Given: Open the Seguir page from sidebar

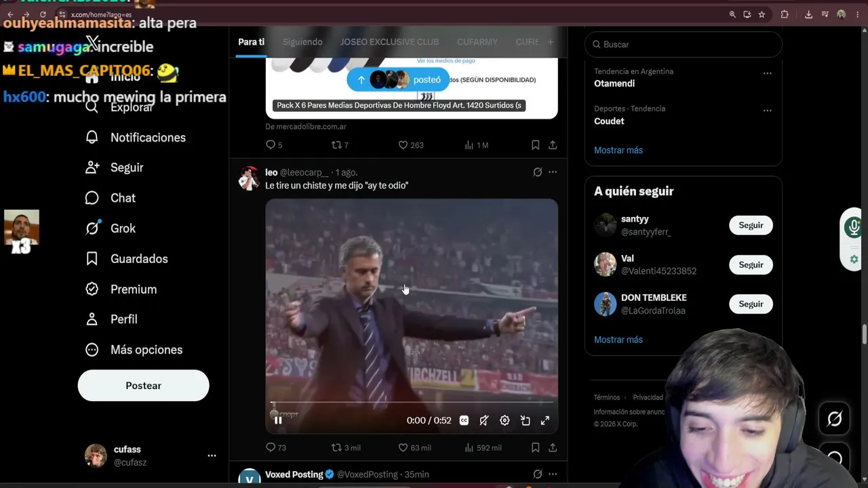Looking at the screenshot, I should click(x=115, y=167).
